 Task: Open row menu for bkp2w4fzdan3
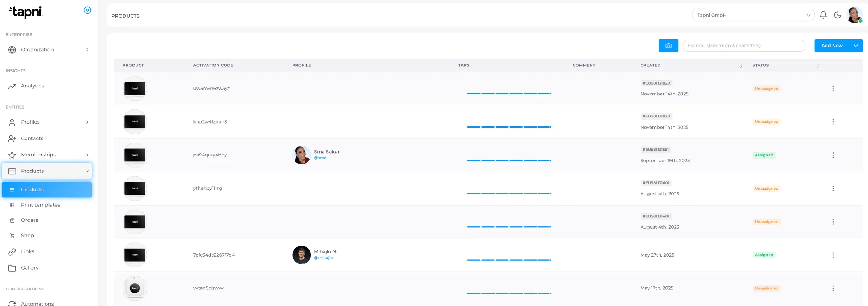click(833, 122)
